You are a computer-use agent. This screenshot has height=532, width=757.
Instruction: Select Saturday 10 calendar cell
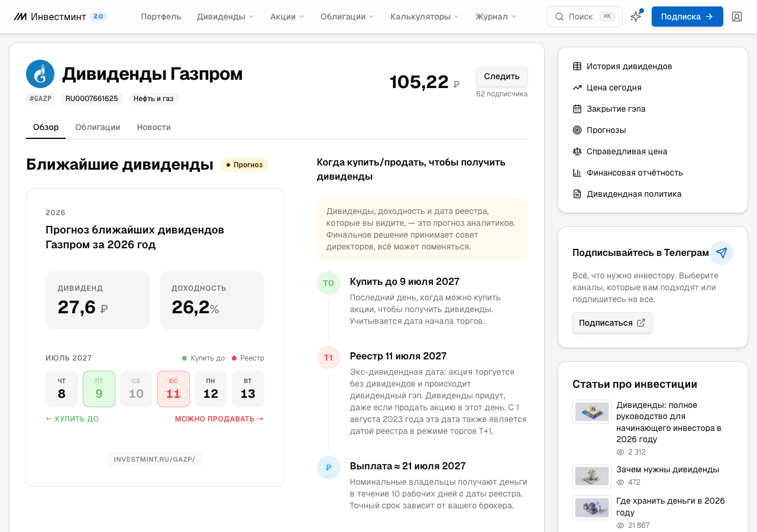[136, 389]
